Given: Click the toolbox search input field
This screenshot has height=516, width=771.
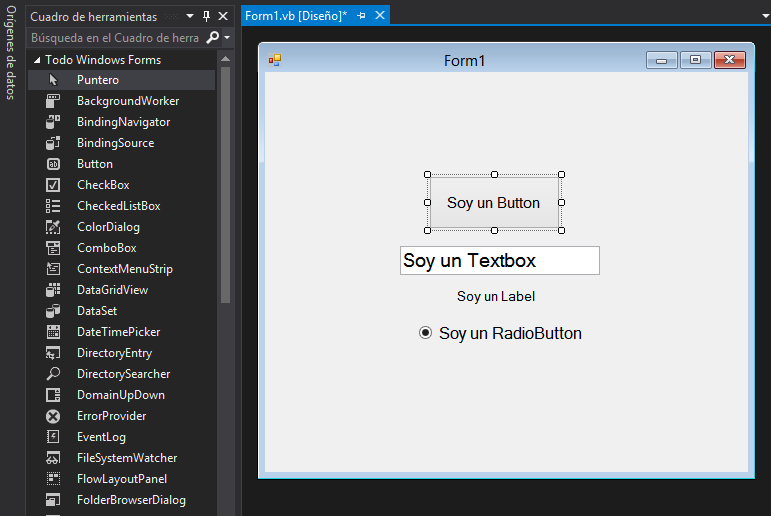Looking at the screenshot, I should (117, 37).
